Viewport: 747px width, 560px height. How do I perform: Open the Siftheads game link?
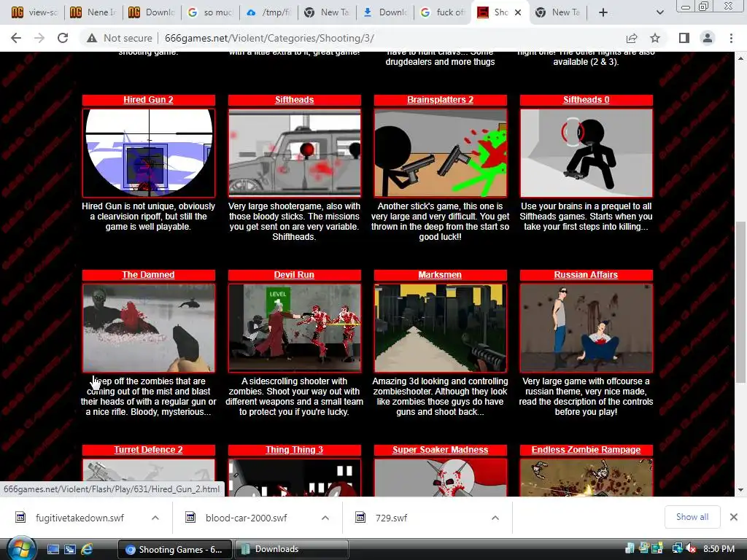[x=295, y=99]
